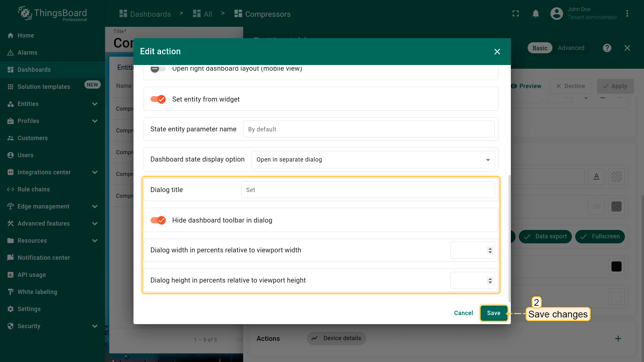Click the help question mark icon
Viewport: 644px width, 362px height.
(607, 48)
